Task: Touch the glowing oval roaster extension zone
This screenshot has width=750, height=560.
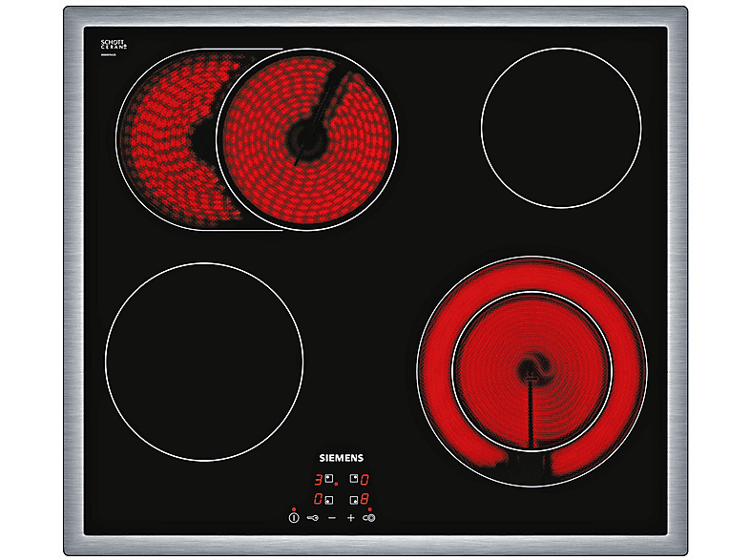Action: 167,139
